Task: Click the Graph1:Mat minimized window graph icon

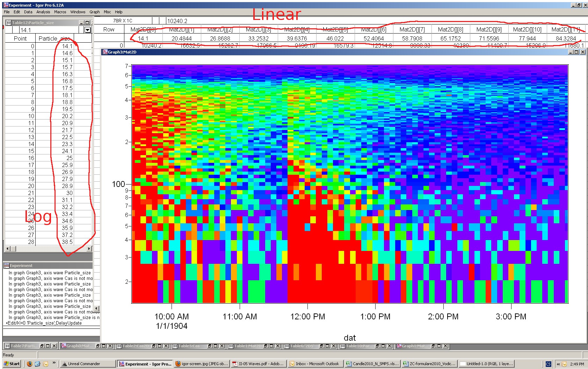Action: tap(399, 346)
